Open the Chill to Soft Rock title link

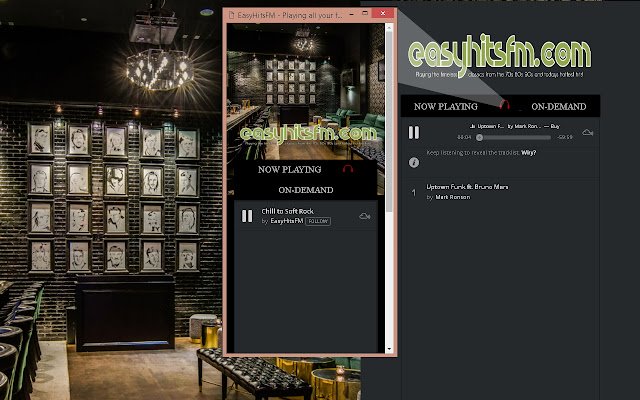pyautogui.click(x=287, y=211)
